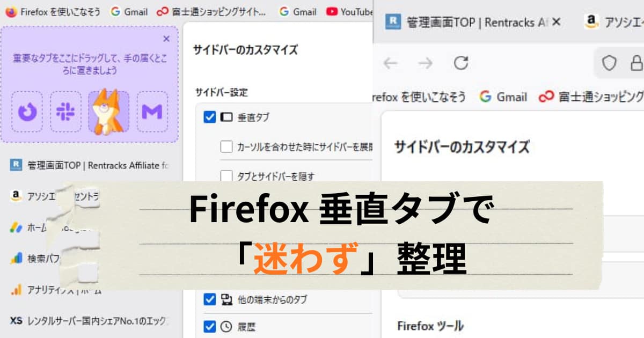The image size is (644, 338).
Task: Toggle the 履歴 checkbox
Action: point(210,326)
